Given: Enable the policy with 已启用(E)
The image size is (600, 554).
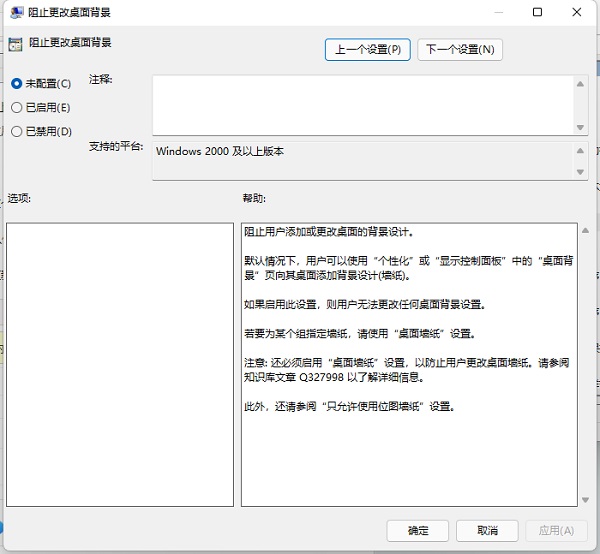Looking at the screenshot, I should (x=17, y=107).
